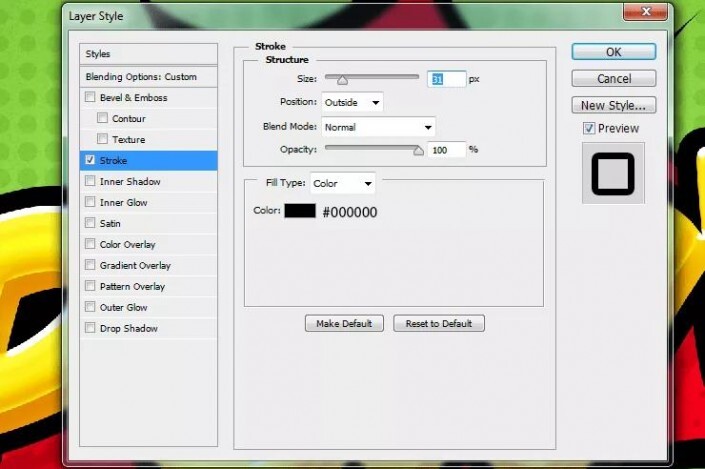This screenshot has height=469, width=705.
Task: Click the Make Default button
Action: pos(344,323)
